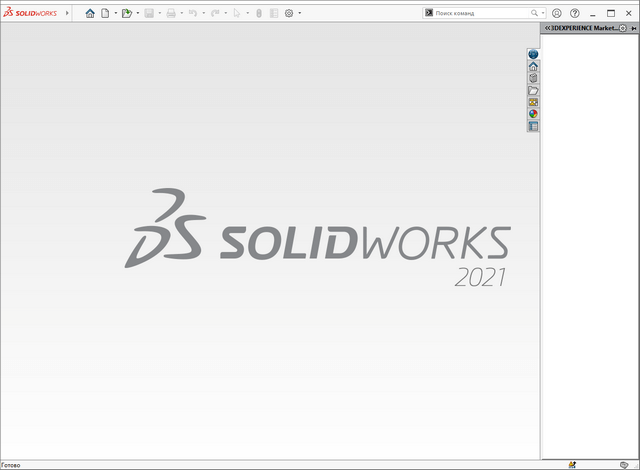Click the New document icon
This screenshot has width=640, height=470.
coord(104,13)
